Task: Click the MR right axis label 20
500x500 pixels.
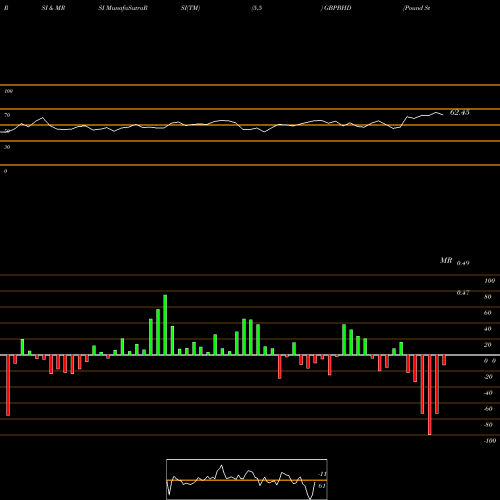Action: point(488,345)
